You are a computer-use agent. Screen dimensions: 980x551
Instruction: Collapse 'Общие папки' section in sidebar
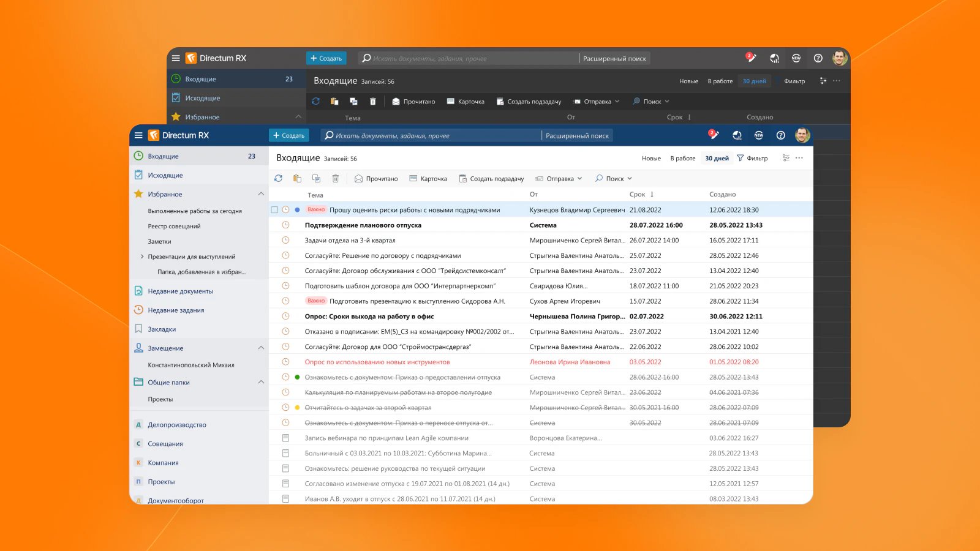pyautogui.click(x=261, y=382)
